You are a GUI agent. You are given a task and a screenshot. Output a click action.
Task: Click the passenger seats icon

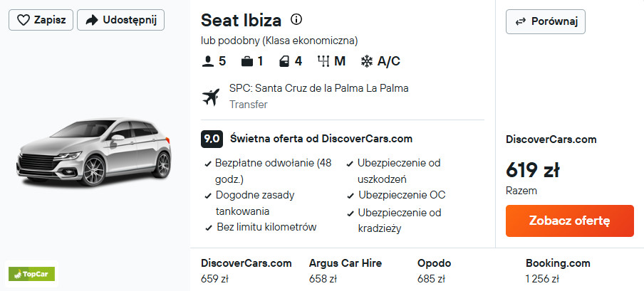point(208,61)
